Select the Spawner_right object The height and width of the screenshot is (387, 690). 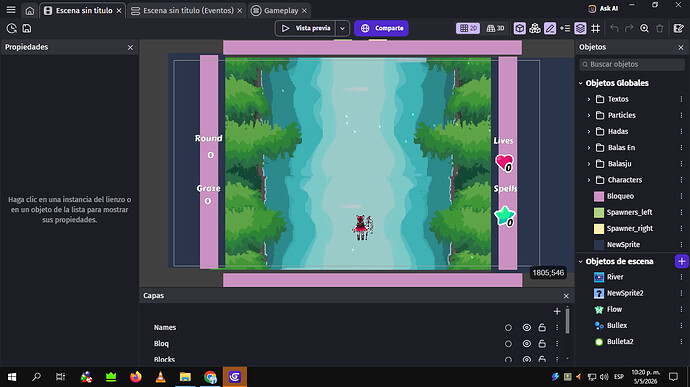coord(629,229)
